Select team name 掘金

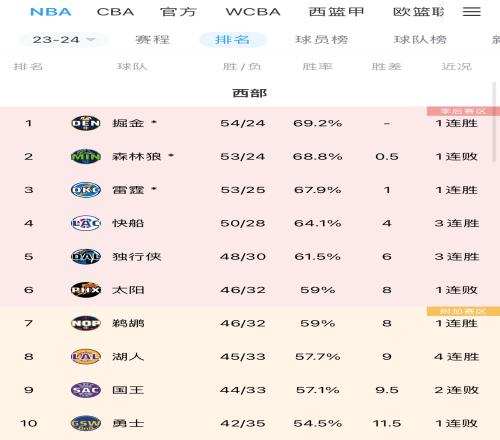pyautogui.click(x=128, y=123)
